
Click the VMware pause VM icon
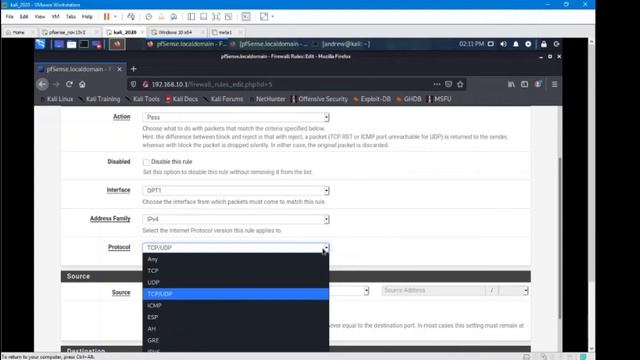click(107, 17)
